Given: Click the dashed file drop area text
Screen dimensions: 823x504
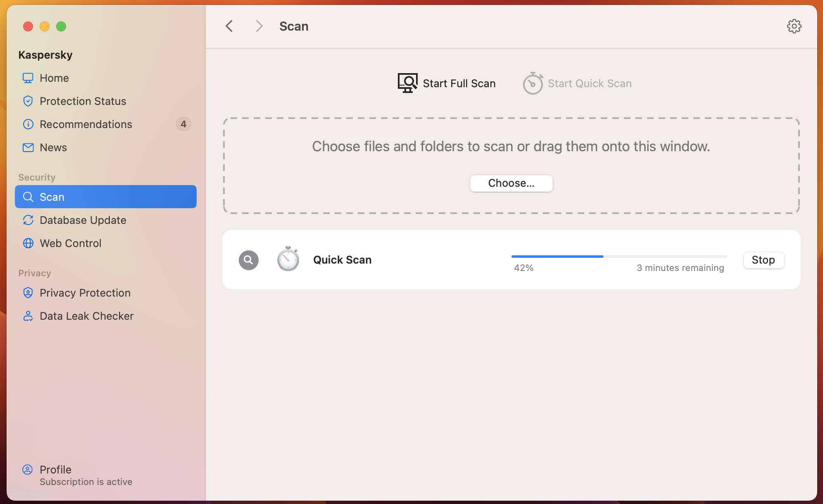Looking at the screenshot, I should tap(511, 146).
